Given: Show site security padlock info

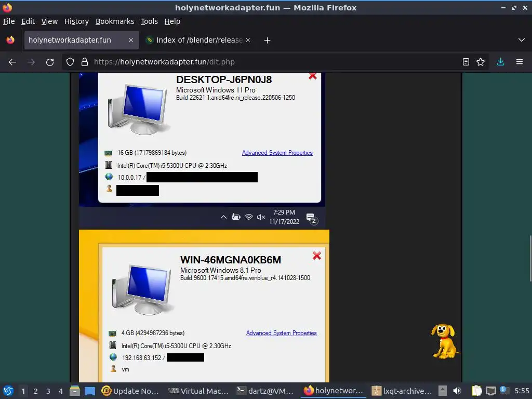Looking at the screenshot, I should click(x=85, y=62).
